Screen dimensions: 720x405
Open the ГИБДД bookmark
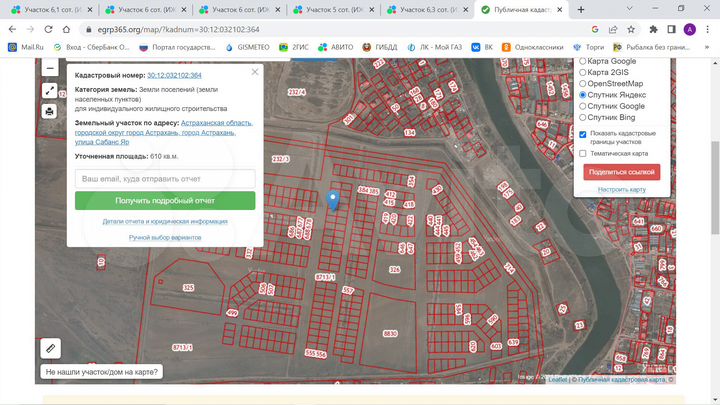(x=379, y=47)
